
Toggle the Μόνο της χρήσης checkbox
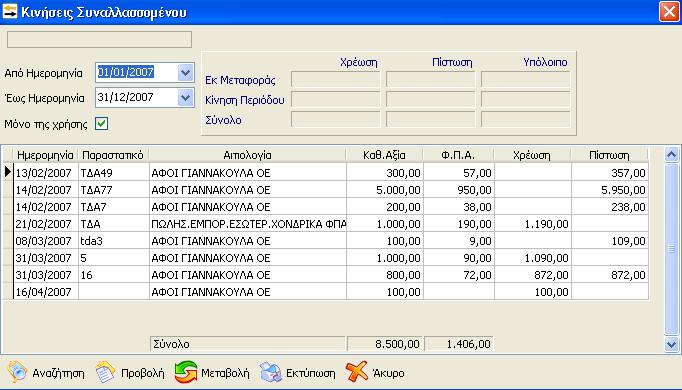101,123
